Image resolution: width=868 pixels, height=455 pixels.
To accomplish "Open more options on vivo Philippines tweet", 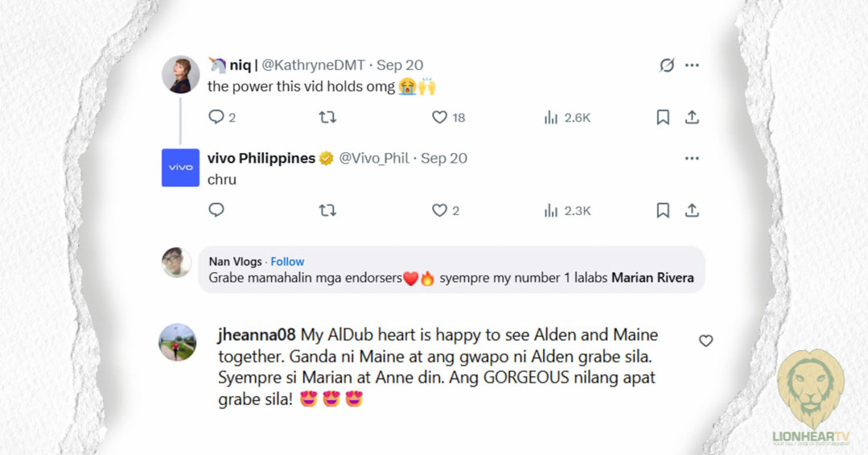I will click(x=692, y=159).
